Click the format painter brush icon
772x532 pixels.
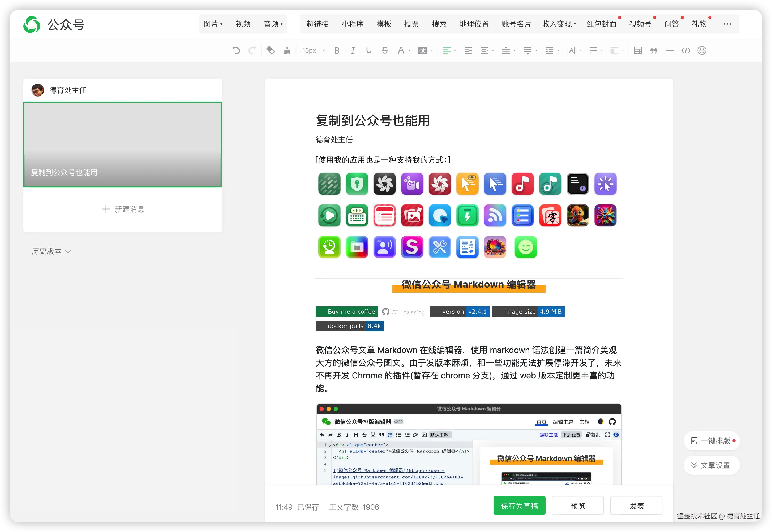point(287,50)
